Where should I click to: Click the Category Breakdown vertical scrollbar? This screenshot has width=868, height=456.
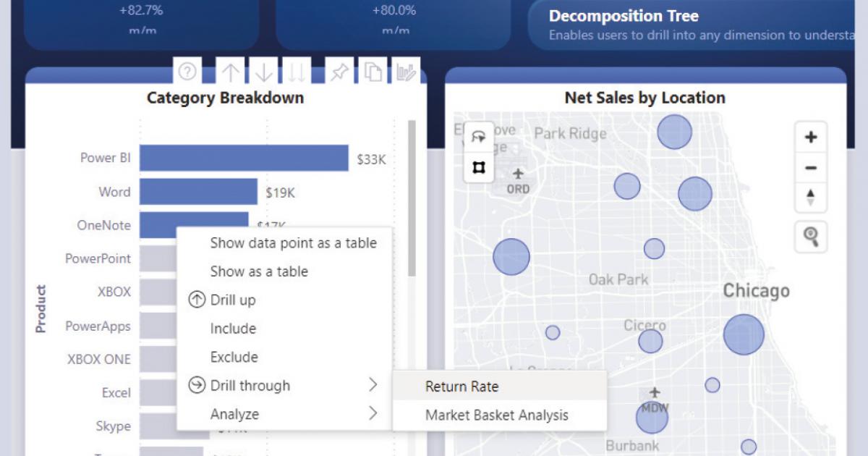tap(412, 199)
